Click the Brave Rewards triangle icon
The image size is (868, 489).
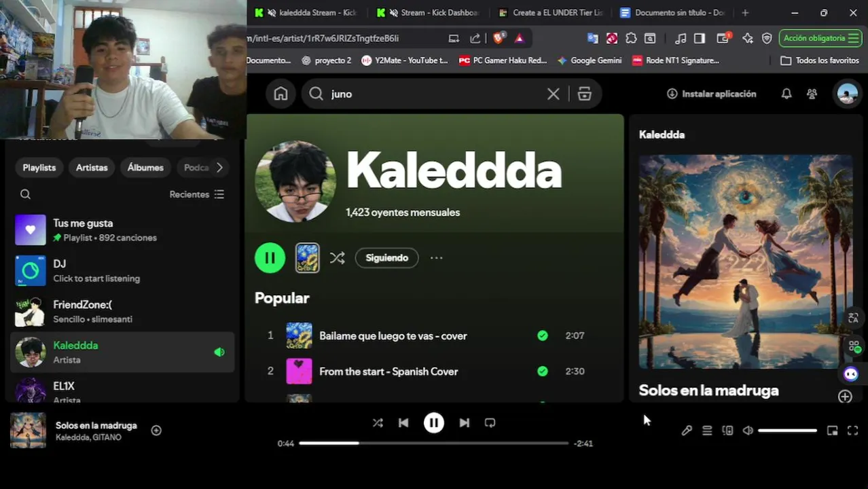tap(519, 38)
